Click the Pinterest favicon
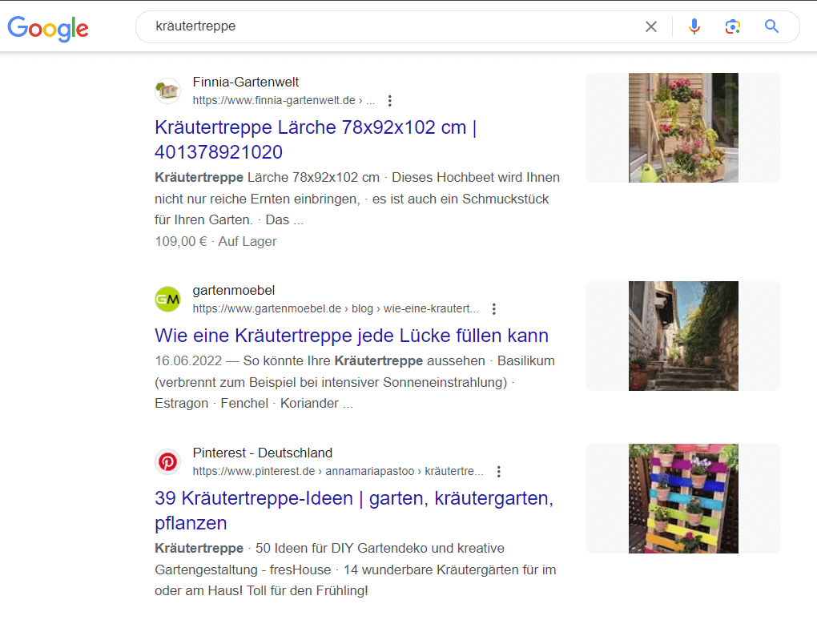The width and height of the screenshot is (817, 644). pyautogui.click(x=167, y=461)
